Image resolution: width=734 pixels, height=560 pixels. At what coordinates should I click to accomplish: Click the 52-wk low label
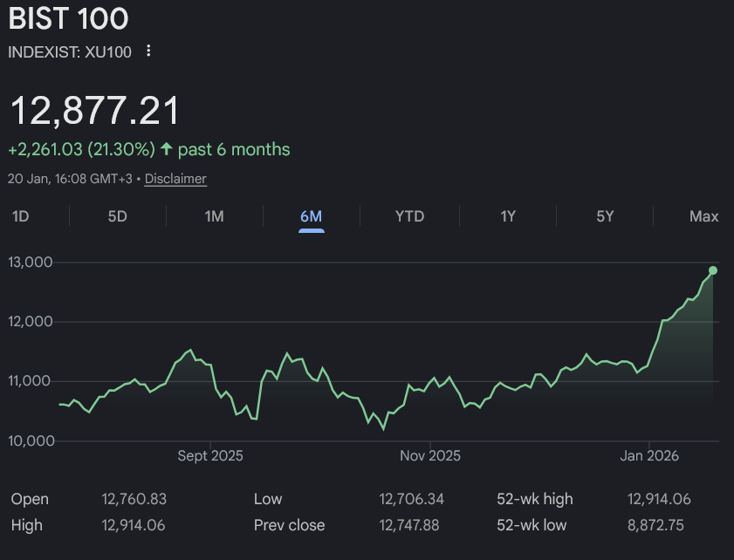[x=532, y=525]
